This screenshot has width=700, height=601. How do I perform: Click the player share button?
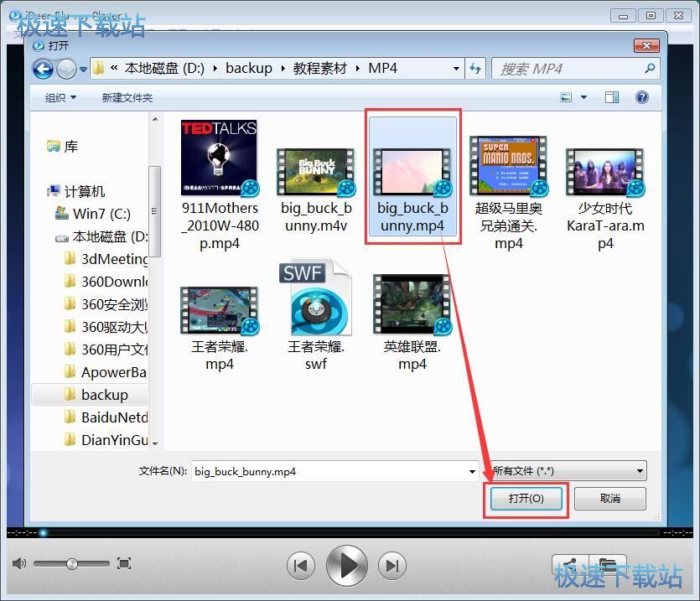(x=570, y=563)
